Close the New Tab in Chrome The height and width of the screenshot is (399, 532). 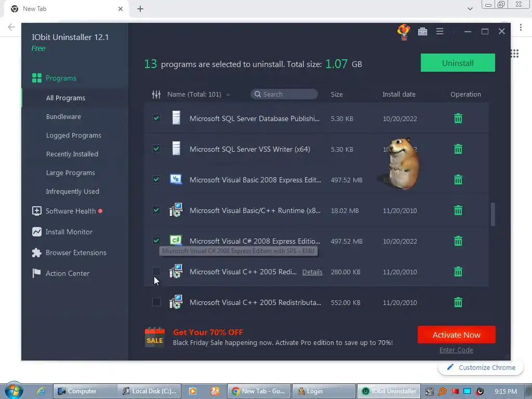pyautogui.click(x=121, y=9)
